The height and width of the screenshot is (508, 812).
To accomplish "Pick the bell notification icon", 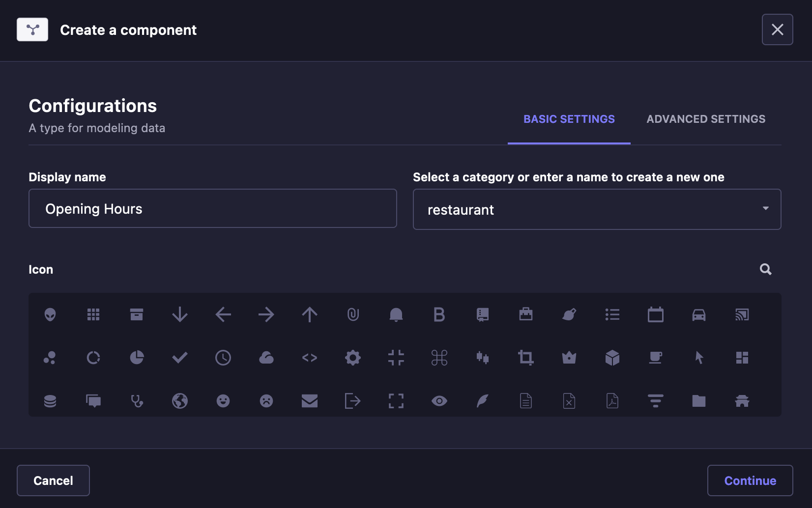I will pyautogui.click(x=396, y=314).
